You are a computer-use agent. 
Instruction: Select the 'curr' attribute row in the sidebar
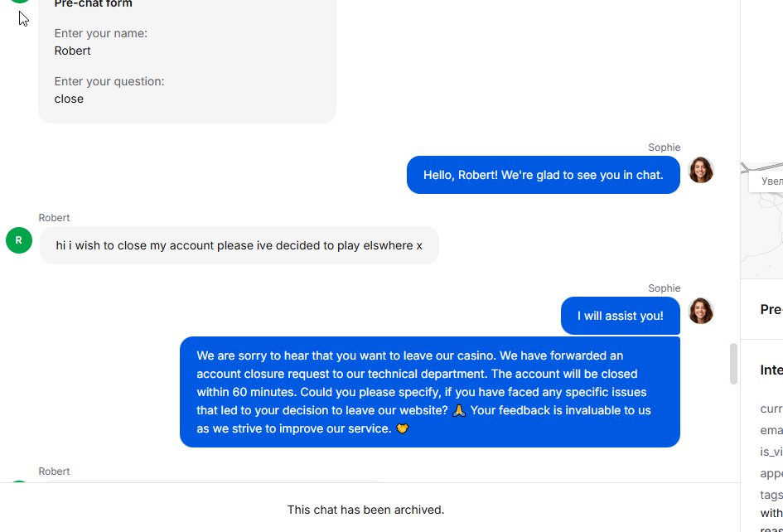pyautogui.click(x=771, y=409)
